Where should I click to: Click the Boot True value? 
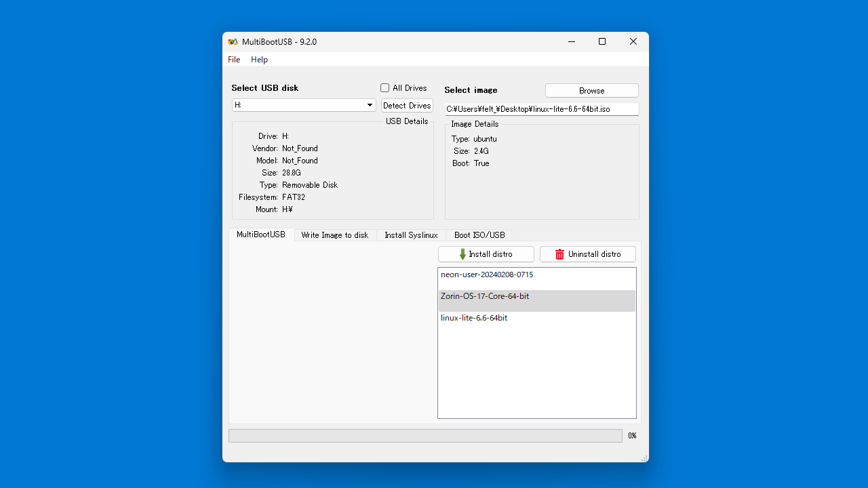[481, 163]
